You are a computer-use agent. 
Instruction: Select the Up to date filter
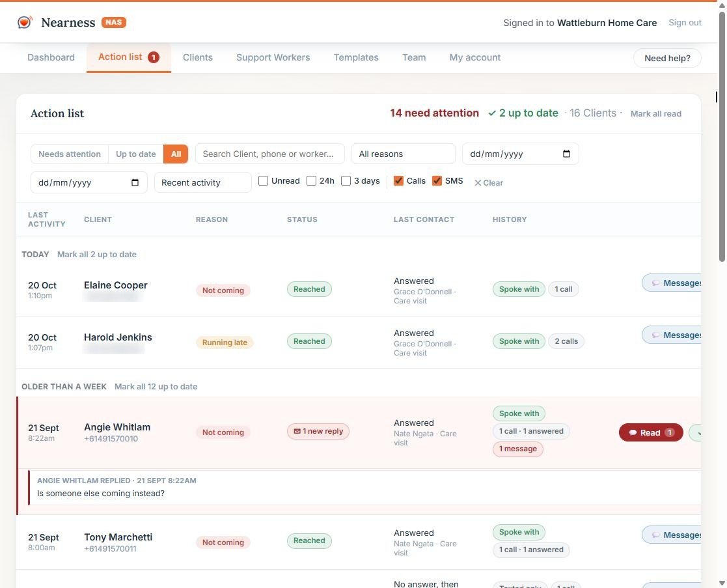click(136, 154)
